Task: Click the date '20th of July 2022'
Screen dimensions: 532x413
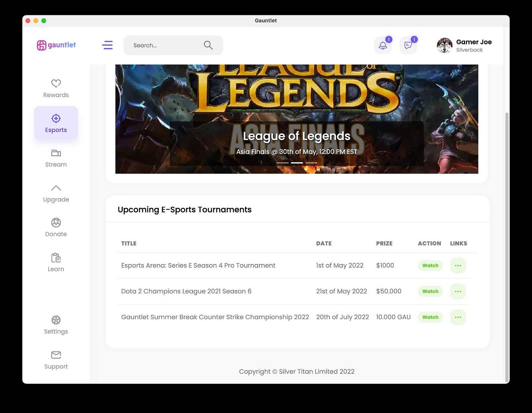Action: click(x=342, y=317)
